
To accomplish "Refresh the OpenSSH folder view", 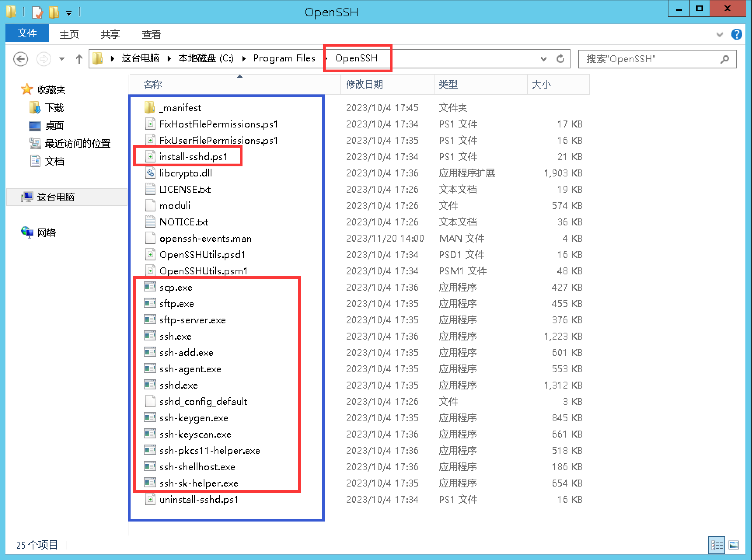I will [x=560, y=59].
